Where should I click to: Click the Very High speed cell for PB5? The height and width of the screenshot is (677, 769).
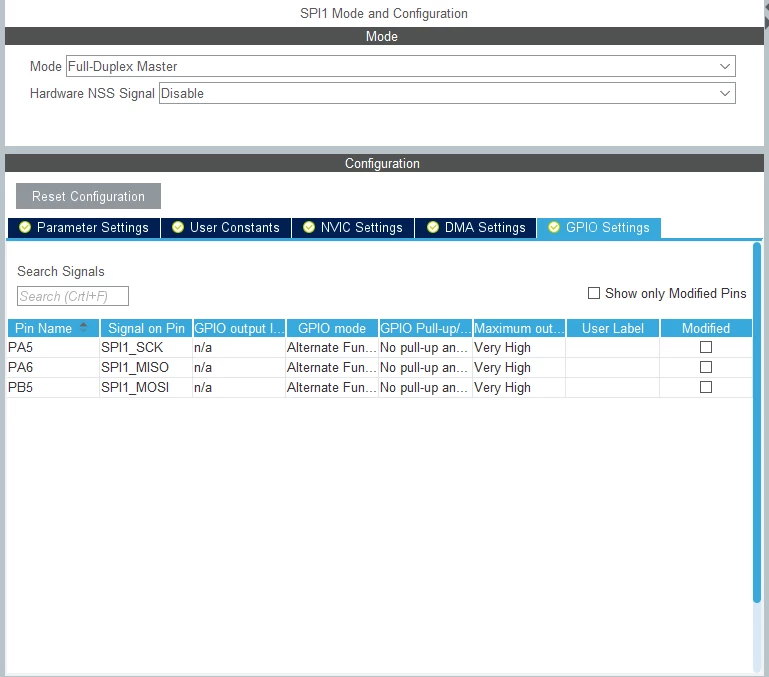point(519,388)
